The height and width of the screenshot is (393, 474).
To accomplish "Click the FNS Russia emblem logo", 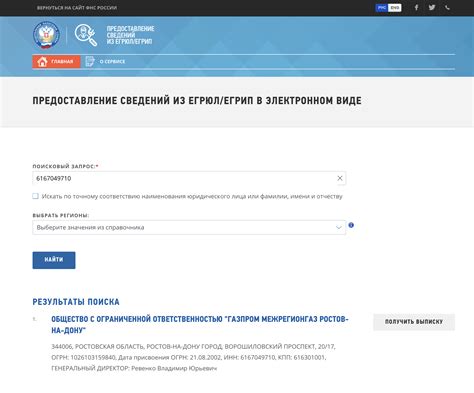I will tap(46, 35).
